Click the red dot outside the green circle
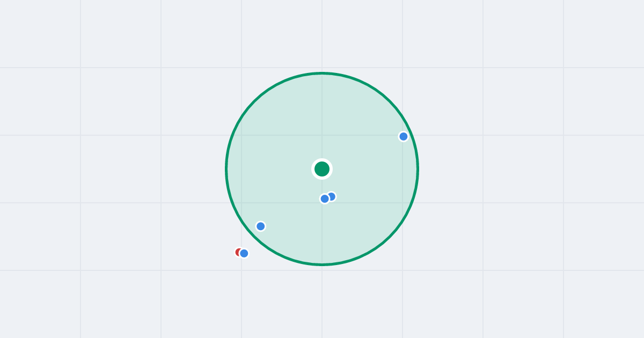The height and width of the screenshot is (338, 644). pos(239,252)
